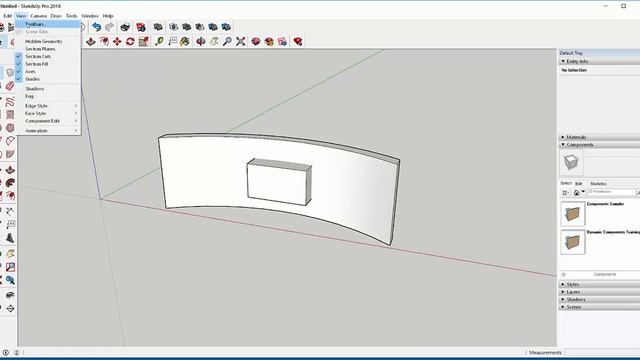640x360 pixels.
Task: Open component navigation dropdown arrow
Action: click(583, 192)
